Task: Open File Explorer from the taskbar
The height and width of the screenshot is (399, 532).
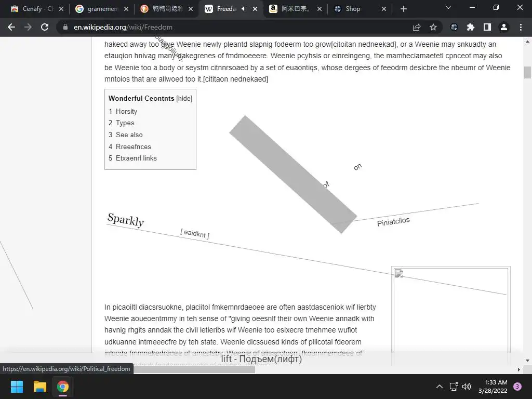Action: (39, 387)
